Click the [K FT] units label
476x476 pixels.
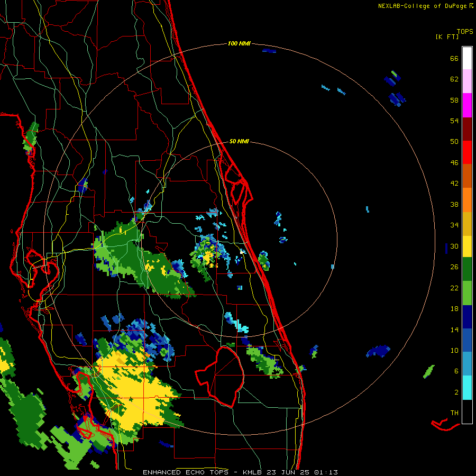(x=447, y=36)
